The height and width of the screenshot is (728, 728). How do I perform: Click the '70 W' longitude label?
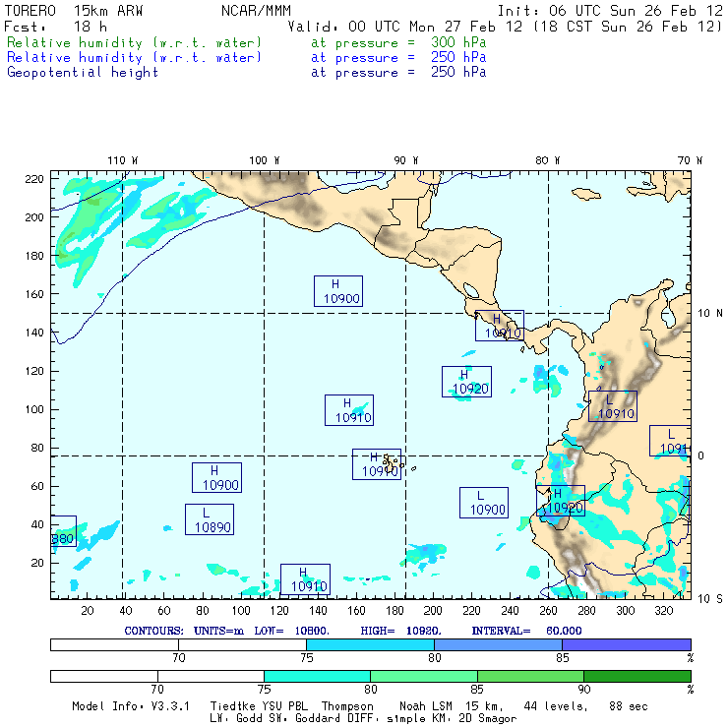tap(690, 160)
